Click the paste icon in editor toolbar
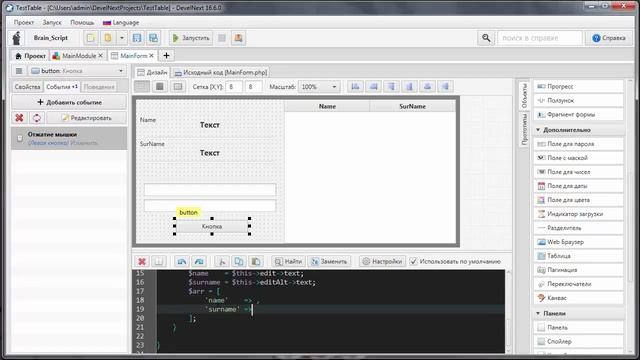The height and width of the screenshot is (360, 640). (256, 261)
